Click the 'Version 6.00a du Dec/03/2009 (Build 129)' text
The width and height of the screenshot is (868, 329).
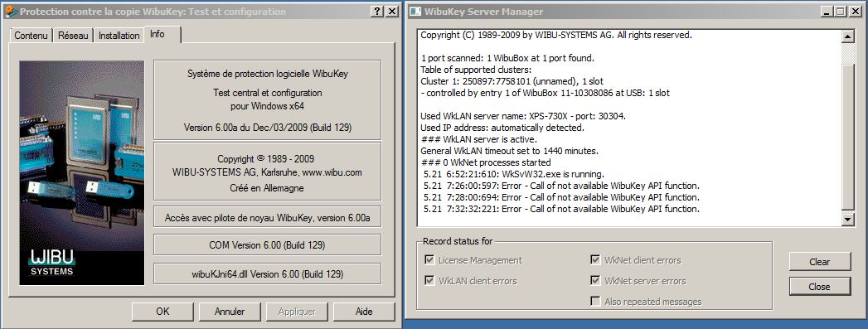tap(268, 127)
